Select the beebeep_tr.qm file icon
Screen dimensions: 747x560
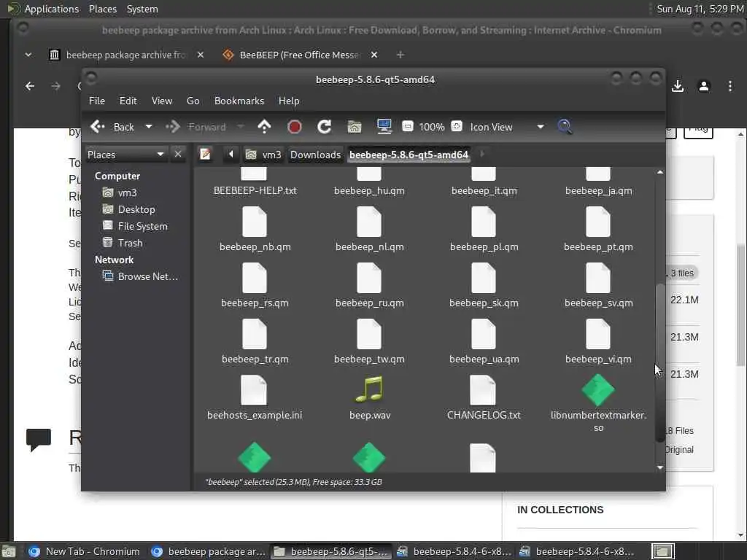[x=255, y=334]
